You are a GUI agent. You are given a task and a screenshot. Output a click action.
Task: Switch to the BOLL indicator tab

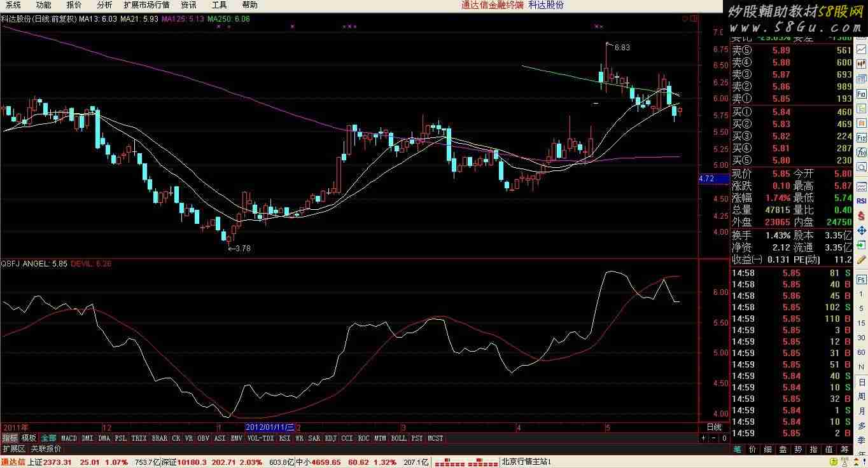coord(399,438)
